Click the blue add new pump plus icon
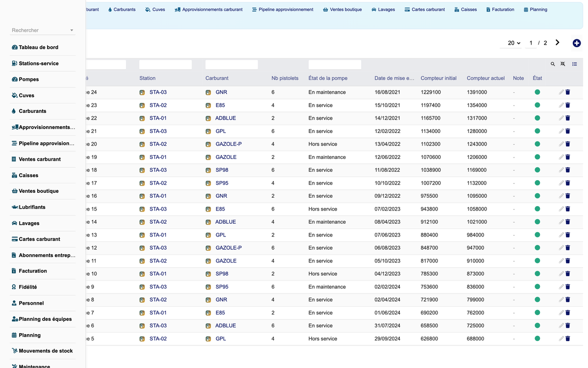The image size is (588, 368). 577,43
